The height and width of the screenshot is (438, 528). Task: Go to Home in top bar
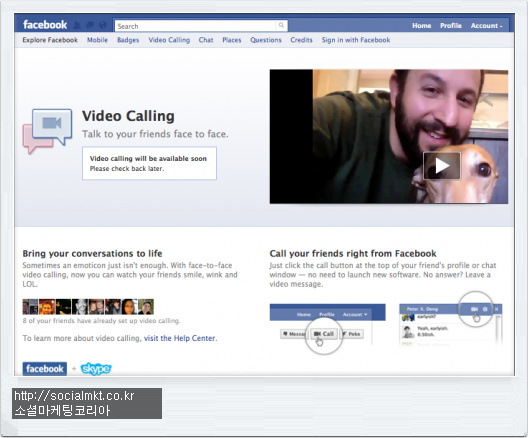pos(422,26)
